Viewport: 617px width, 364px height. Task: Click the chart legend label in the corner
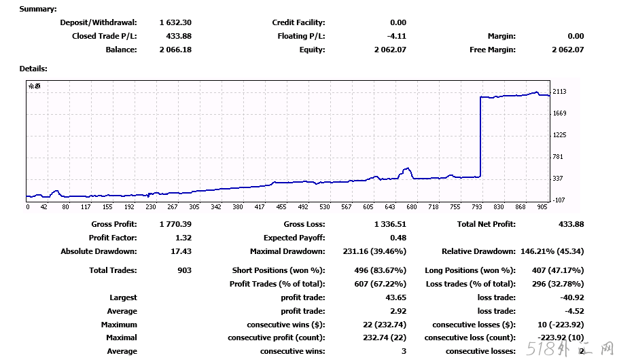(x=35, y=86)
